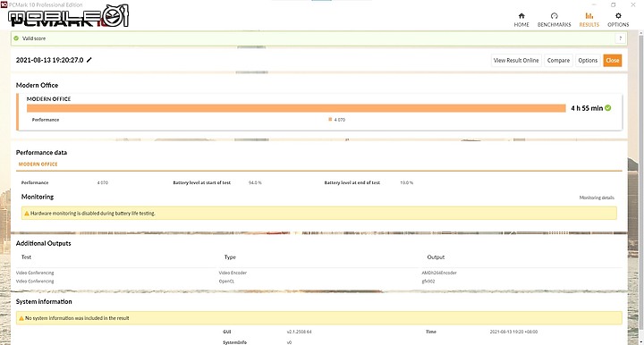The image size is (644, 345).
Task: Click the Compare button
Action: (558, 60)
